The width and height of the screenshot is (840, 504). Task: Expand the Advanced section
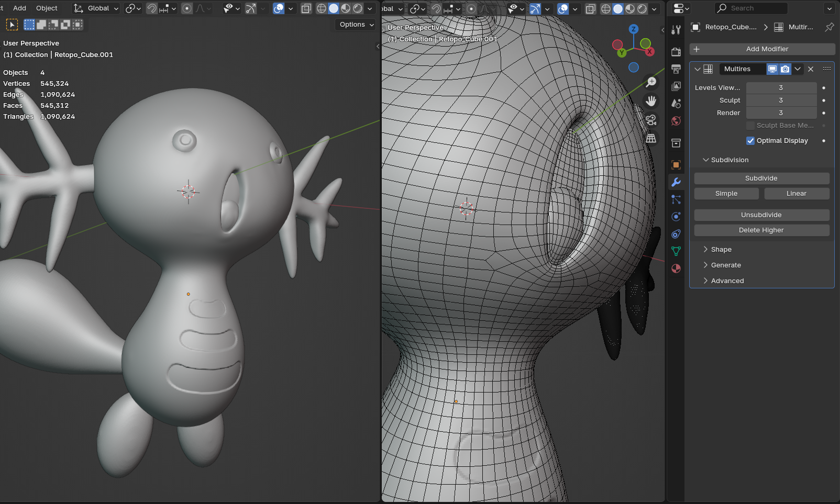click(727, 281)
